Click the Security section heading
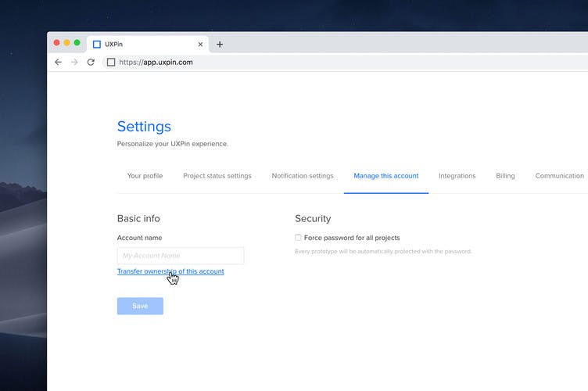The width and height of the screenshot is (588, 391). pyautogui.click(x=313, y=218)
